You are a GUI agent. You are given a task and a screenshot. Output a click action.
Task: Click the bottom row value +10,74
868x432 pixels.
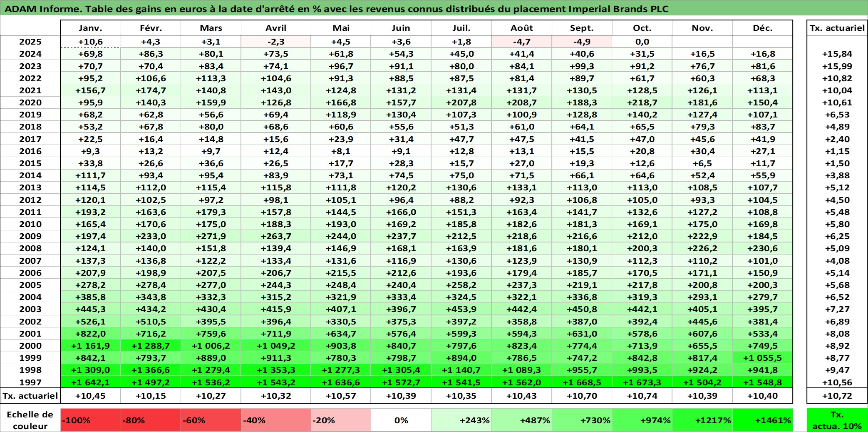(x=642, y=396)
